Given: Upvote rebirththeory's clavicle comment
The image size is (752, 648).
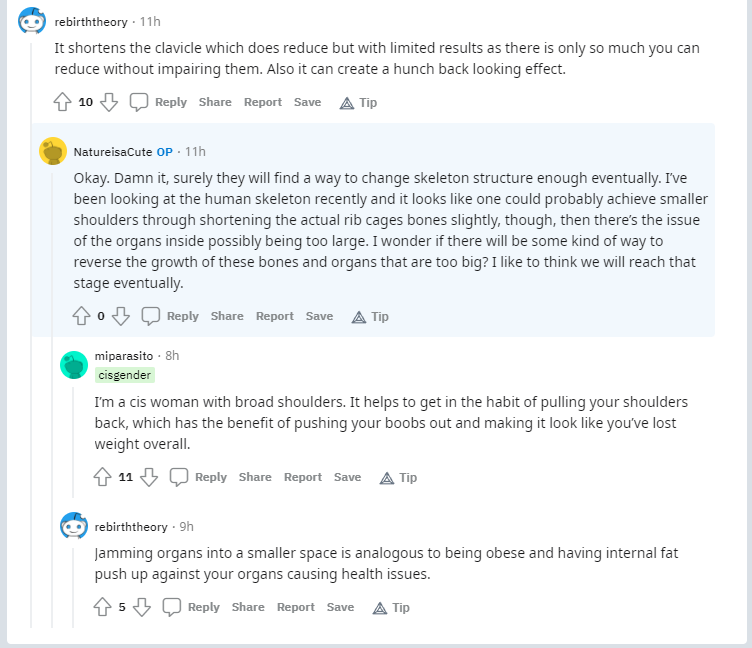Looking at the screenshot, I should 62,102.
